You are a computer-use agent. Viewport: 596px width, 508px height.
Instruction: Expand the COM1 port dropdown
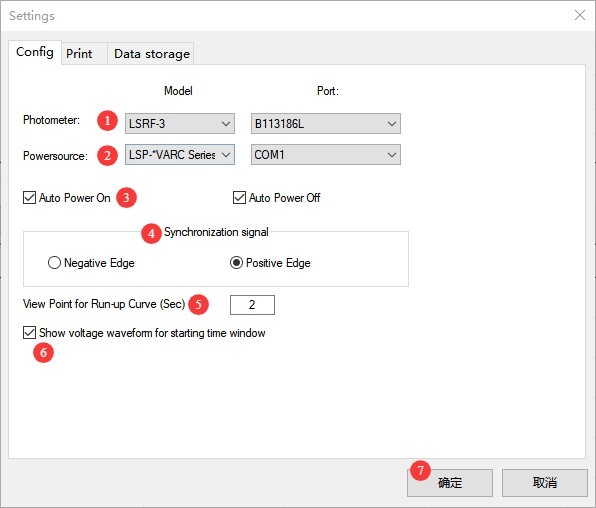pyautogui.click(x=326, y=154)
